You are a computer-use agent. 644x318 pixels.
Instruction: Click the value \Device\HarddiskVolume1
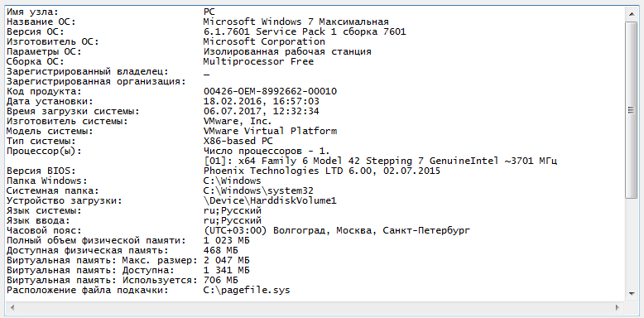270,201
